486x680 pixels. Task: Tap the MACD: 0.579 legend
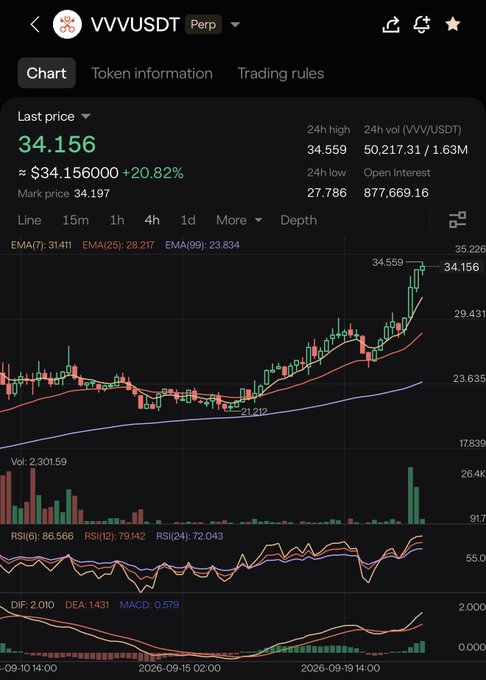(x=149, y=605)
